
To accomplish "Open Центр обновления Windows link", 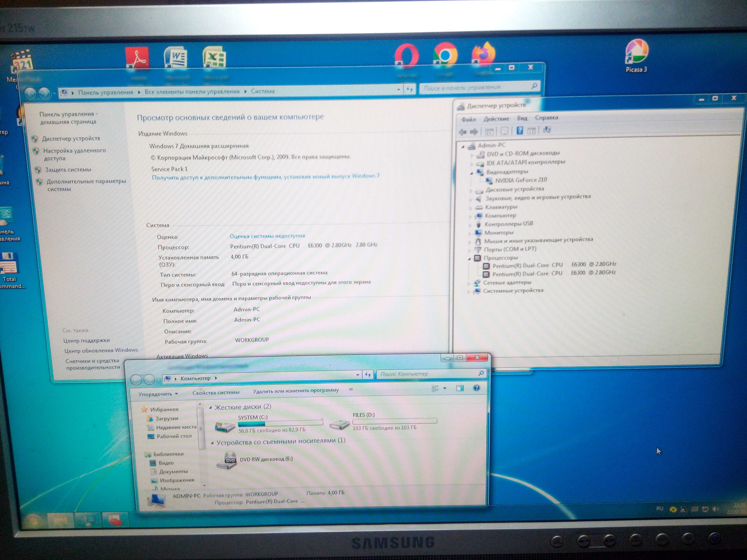I will 101,350.
